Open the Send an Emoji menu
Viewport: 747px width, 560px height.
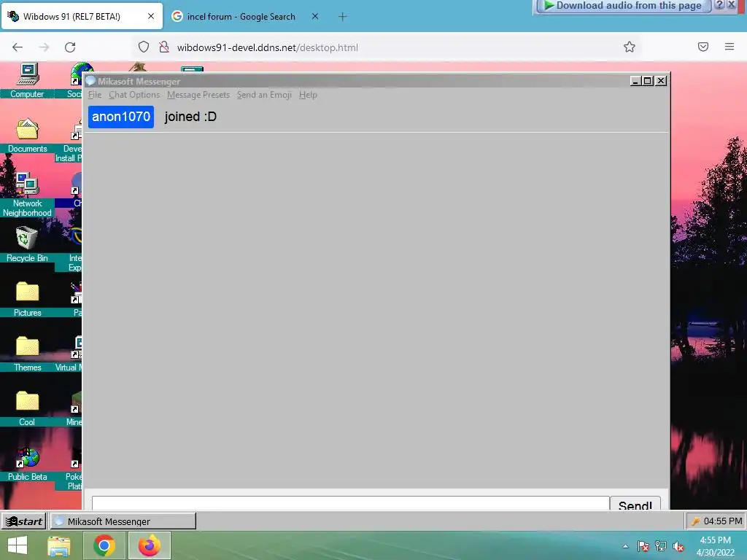point(264,95)
